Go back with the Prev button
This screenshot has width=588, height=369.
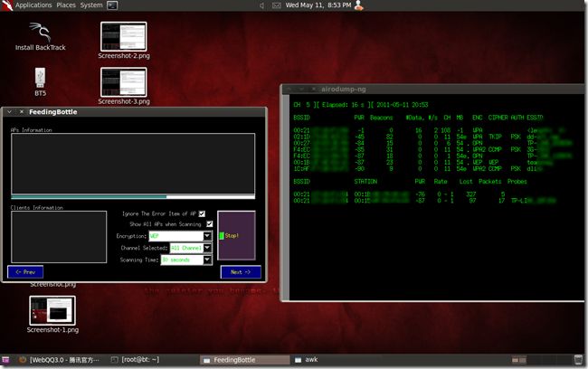(25, 272)
